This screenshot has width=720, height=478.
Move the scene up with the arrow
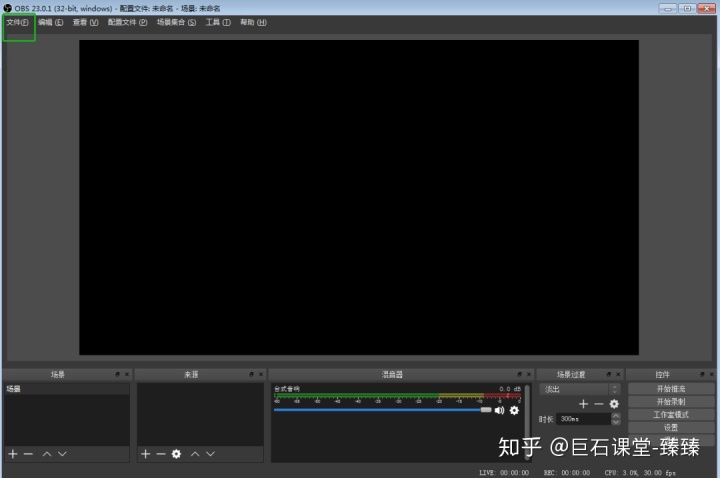tap(47, 454)
